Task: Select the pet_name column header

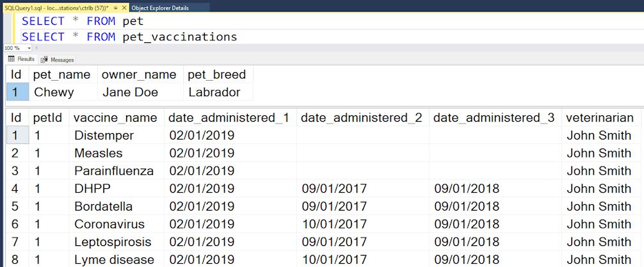Action: coord(62,74)
